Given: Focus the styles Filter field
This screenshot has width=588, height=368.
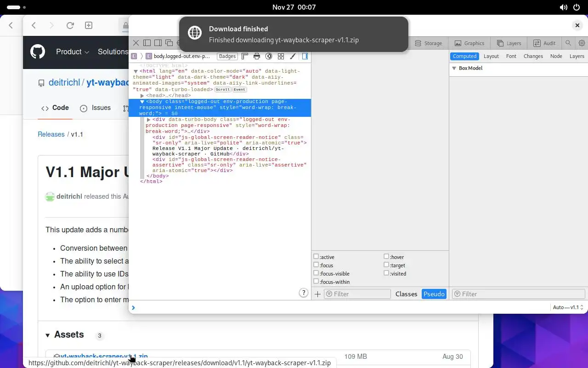Looking at the screenshot, I should (357, 294).
